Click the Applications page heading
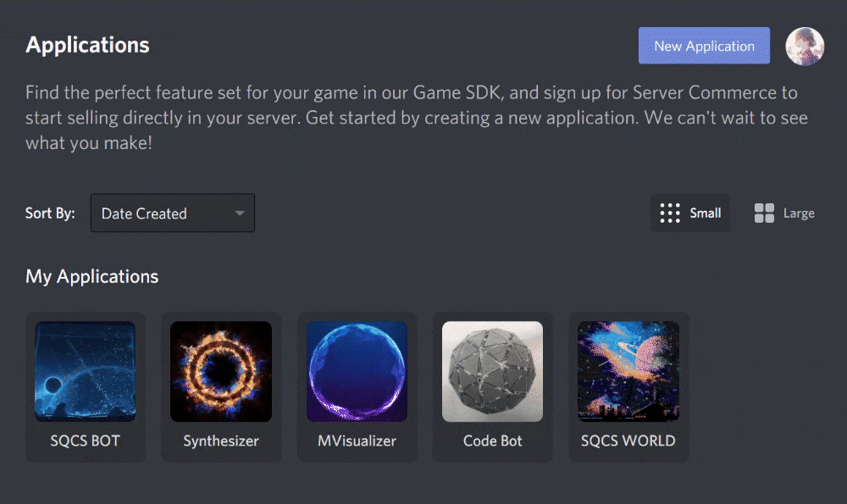This screenshot has height=504, width=847. pos(87,46)
